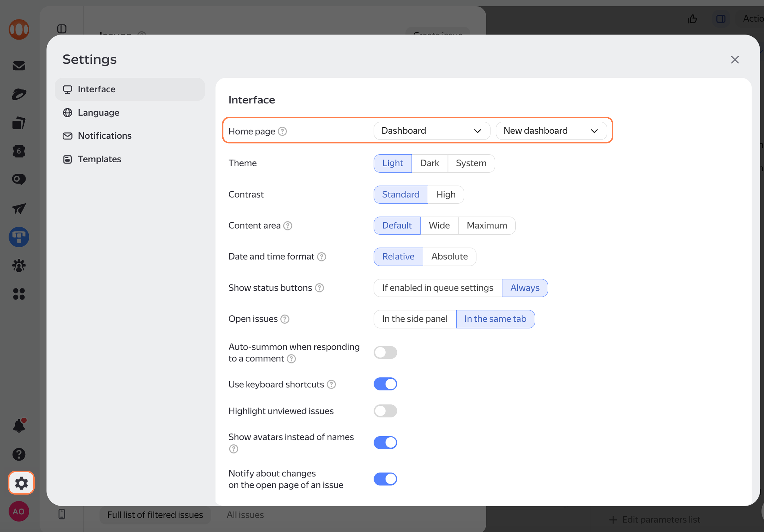
Task: Choose Relative date and time format
Action: point(398,257)
